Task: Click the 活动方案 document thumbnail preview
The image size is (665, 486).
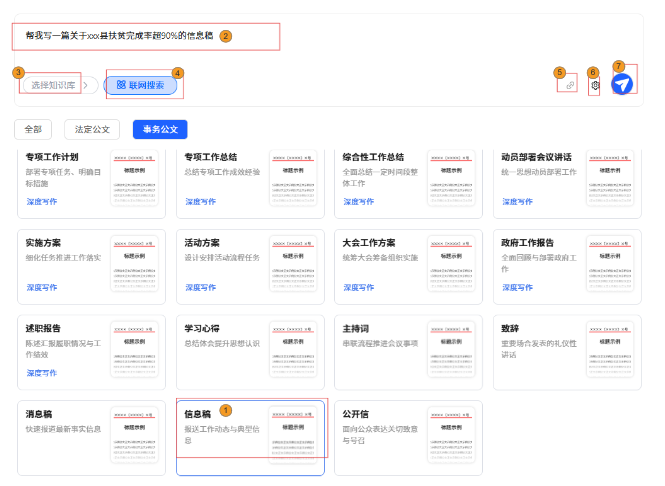Action: click(x=292, y=264)
